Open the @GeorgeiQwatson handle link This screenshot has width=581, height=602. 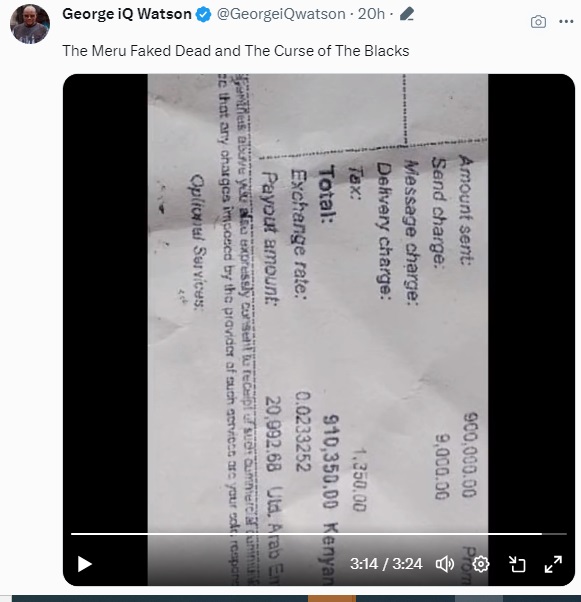point(281,14)
